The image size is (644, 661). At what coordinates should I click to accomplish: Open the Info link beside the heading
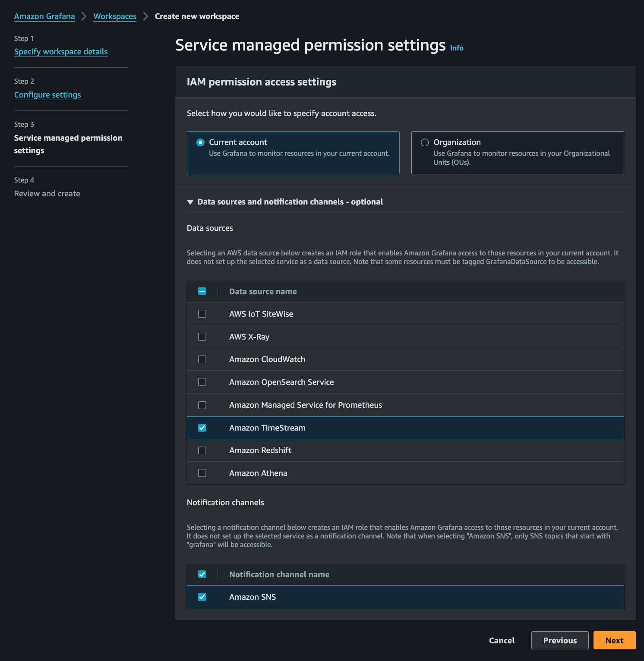click(x=457, y=48)
